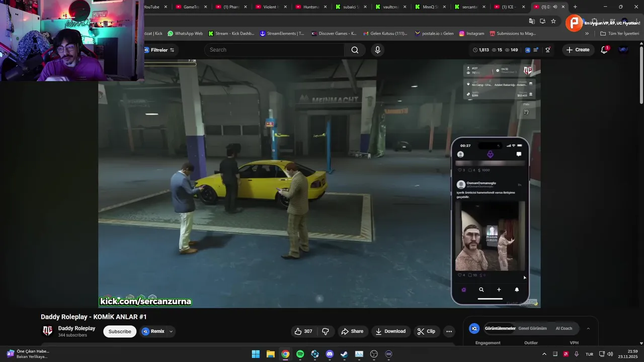Switch to Chrome in the taskbar
Viewport: 644px width, 362px height.
pos(285,354)
